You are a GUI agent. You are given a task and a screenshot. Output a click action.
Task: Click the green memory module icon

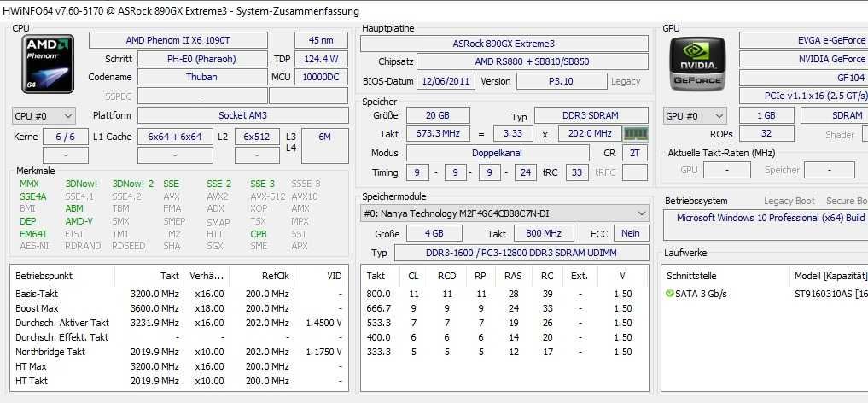point(636,133)
